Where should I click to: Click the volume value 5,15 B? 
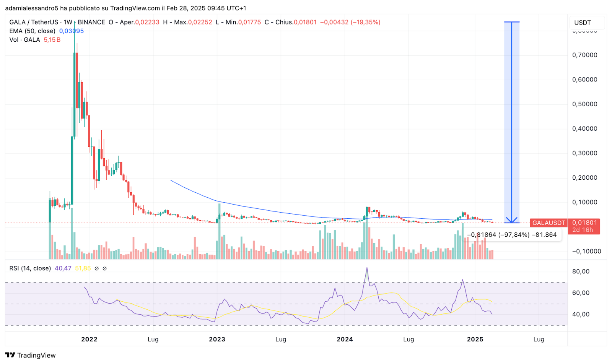click(52, 40)
